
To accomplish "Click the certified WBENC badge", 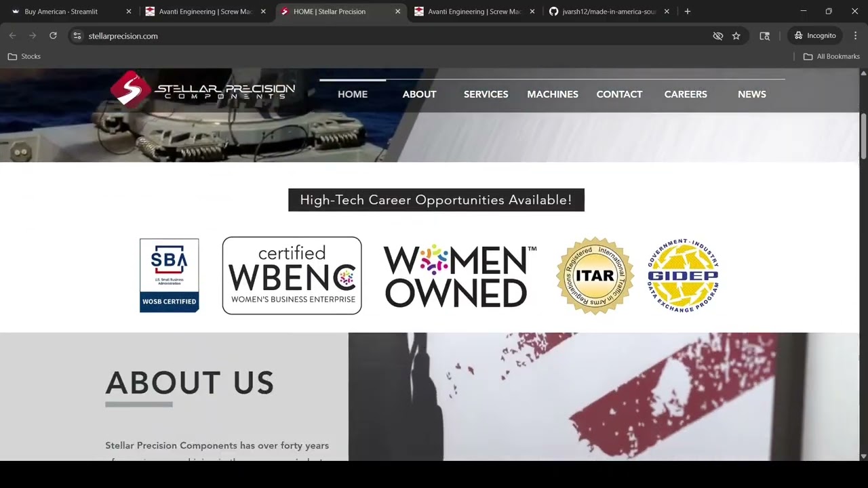I will (292, 275).
